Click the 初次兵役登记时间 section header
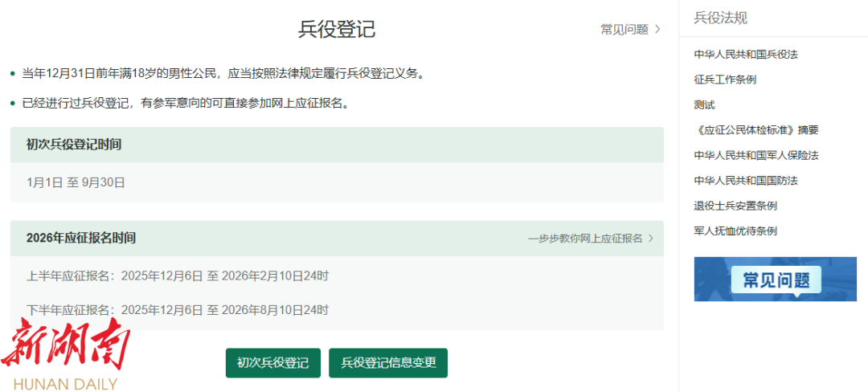Screen dimensions: 868x392 point(74,145)
